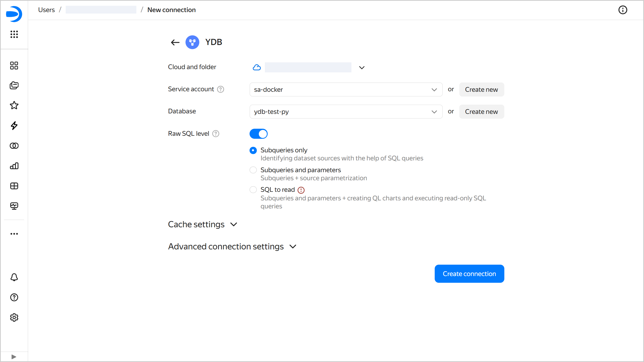Viewport: 644px width, 362px height.
Task: Create new service account button
Action: pyautogui.click(x=481, y=89)
